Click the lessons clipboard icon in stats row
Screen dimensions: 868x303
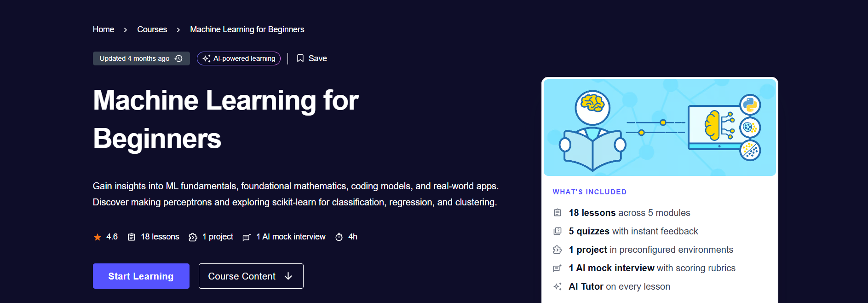132,237
